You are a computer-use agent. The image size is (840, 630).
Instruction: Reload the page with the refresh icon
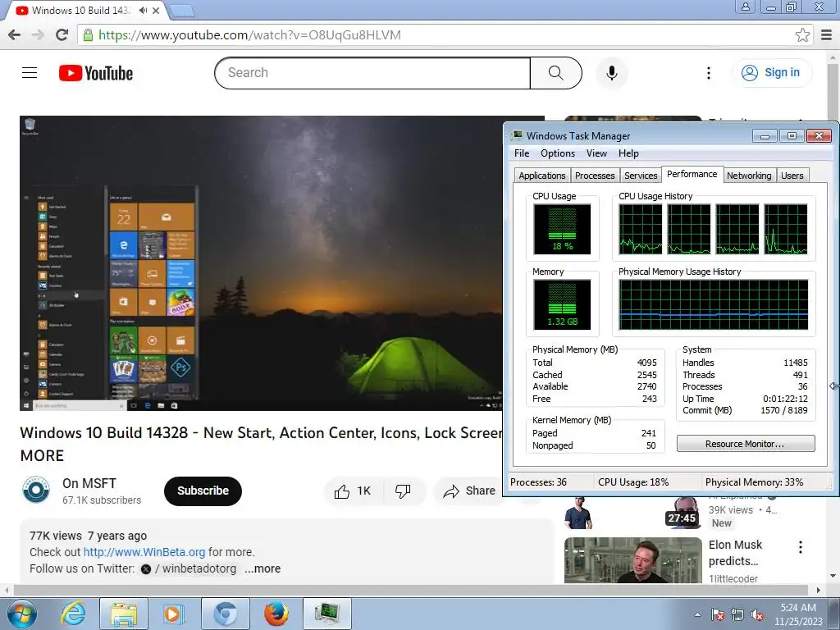click(x=62, y=34)
